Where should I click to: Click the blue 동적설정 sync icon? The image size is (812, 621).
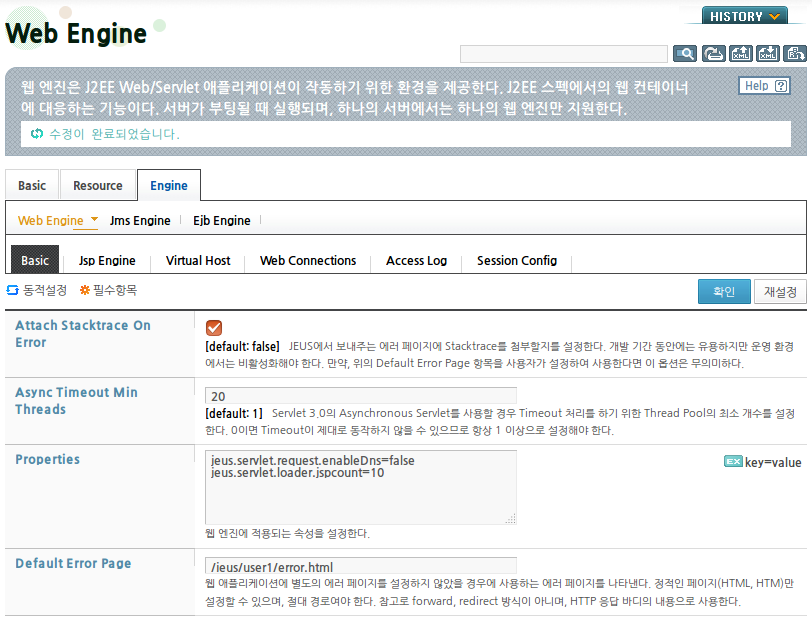click(12, 290)
